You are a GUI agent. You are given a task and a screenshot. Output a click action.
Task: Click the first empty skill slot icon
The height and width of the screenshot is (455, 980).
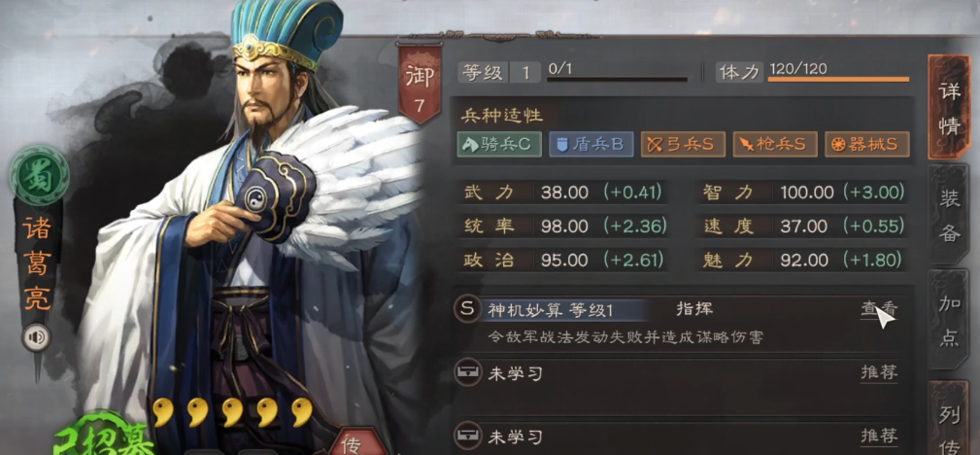(467, 373)
